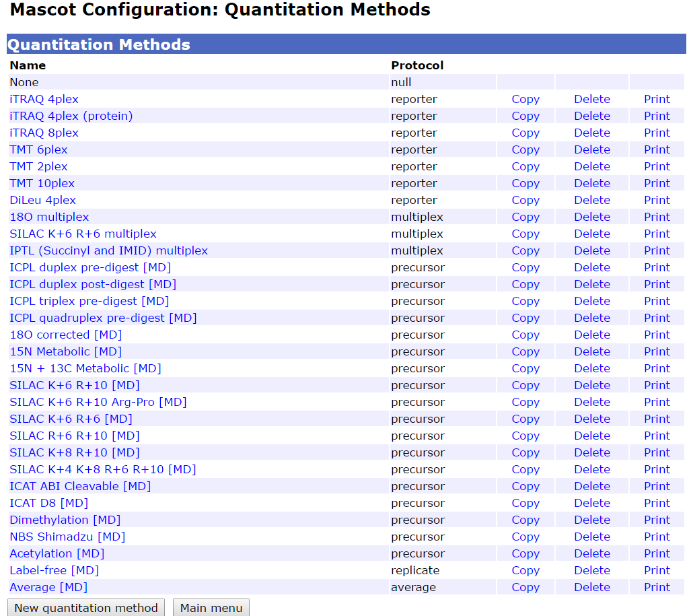Image resolution: width=689 pixels, height=616 pixels.
Task: Delete ICPL duplex pre-digest [MD] method
Action: [x=592, y=267]
